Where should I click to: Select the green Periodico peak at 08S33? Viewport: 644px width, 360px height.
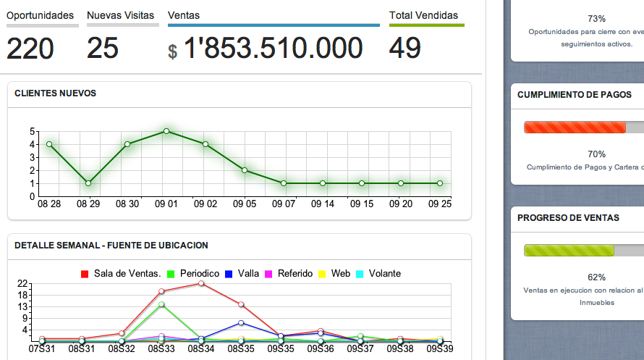[161, 304]
